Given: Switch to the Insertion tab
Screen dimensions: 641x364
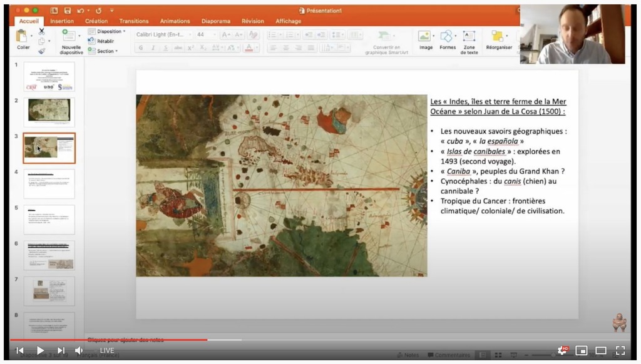Looking at the screenshot, I should pos(62,21).
